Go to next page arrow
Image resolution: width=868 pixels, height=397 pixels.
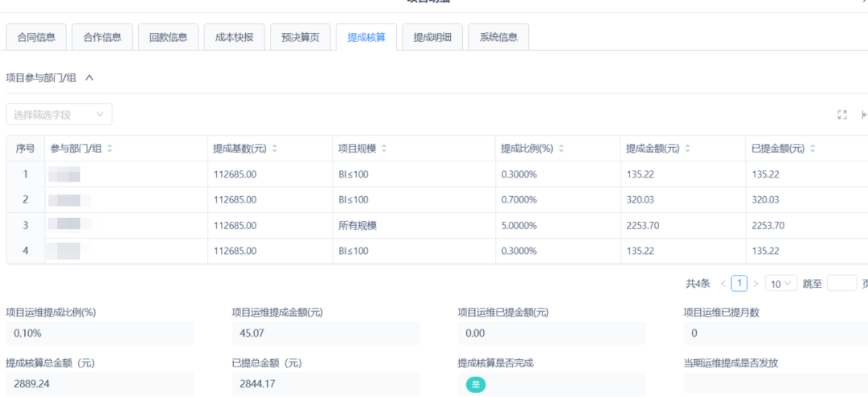pos(755,284)
